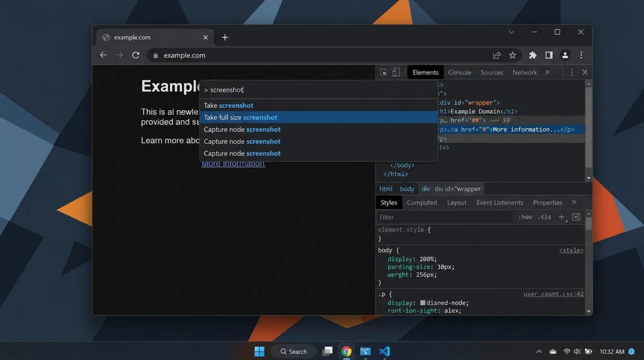This screenshot has height=360, width=644.
Task: Open Task View from the taskbar
Action: click(327, 351)
